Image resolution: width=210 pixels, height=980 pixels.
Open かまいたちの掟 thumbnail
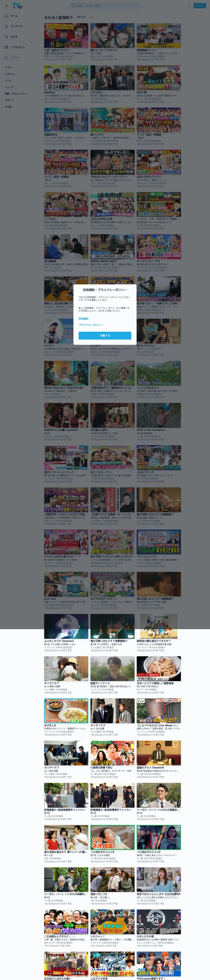[159, 922]
